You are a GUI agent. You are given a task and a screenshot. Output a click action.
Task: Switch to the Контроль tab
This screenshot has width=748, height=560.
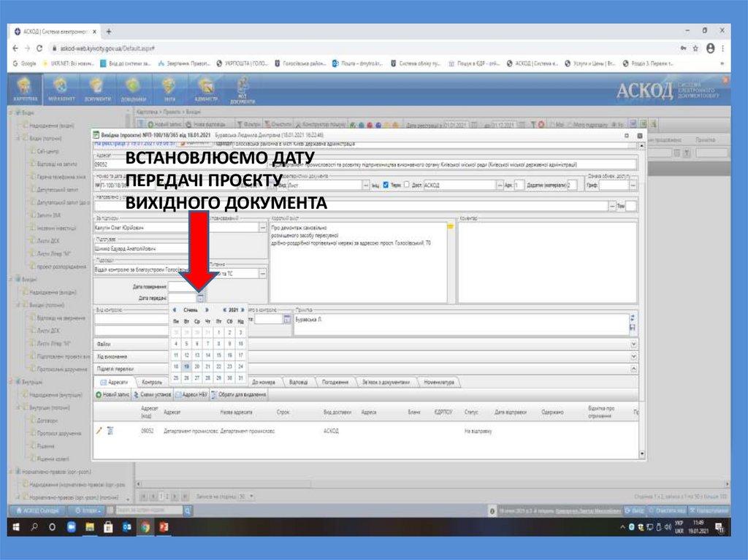point(152,382)
